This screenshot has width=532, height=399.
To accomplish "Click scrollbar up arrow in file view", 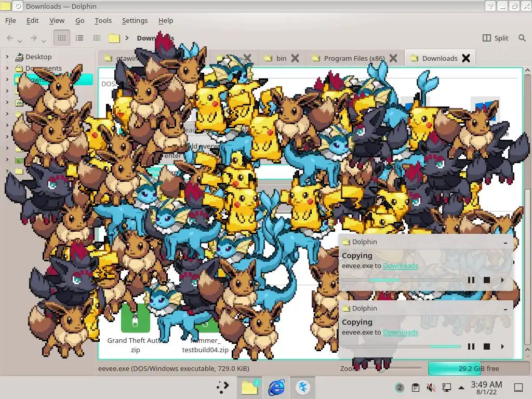I will (x=527, y=71).
